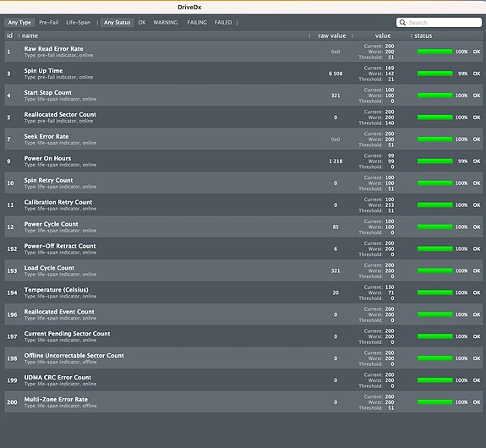Select the Raw Read Error Rate row

[x=243, y=52]
